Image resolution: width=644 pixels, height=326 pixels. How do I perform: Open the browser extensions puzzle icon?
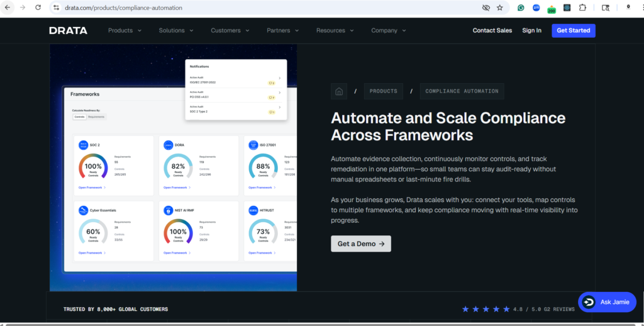point(582,8)
